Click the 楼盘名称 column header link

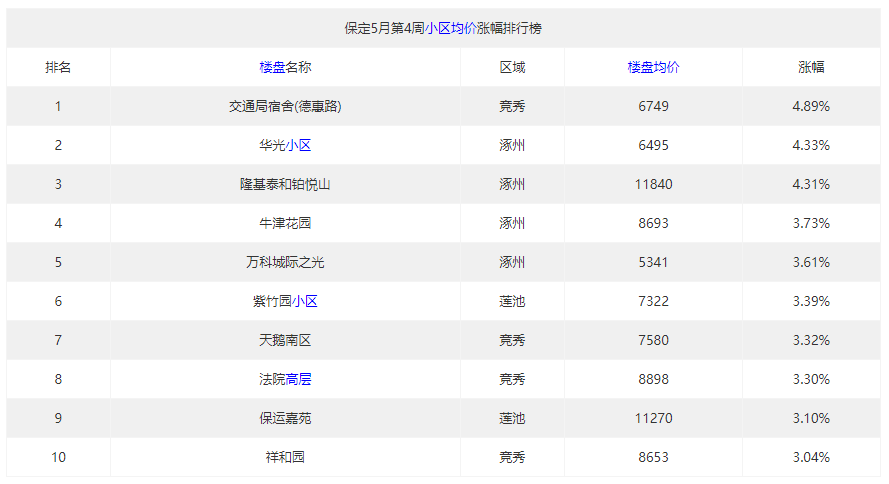click(x=285, y=67)
